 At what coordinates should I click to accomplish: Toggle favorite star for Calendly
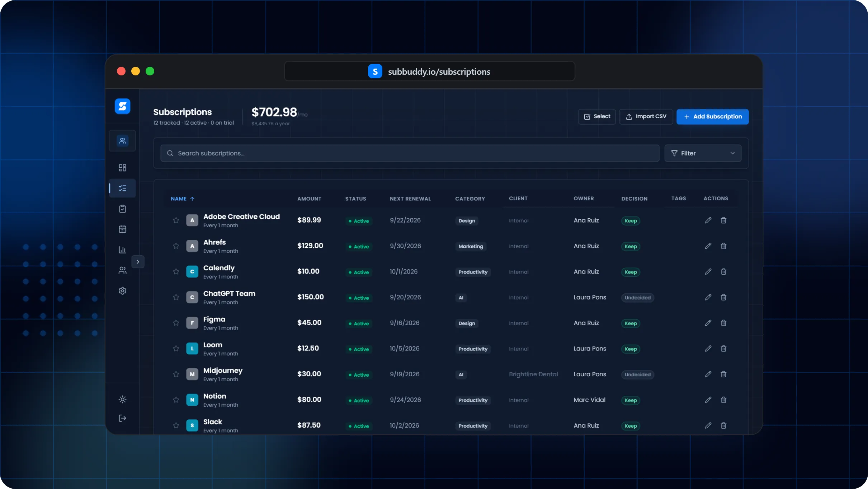(176, 272)
